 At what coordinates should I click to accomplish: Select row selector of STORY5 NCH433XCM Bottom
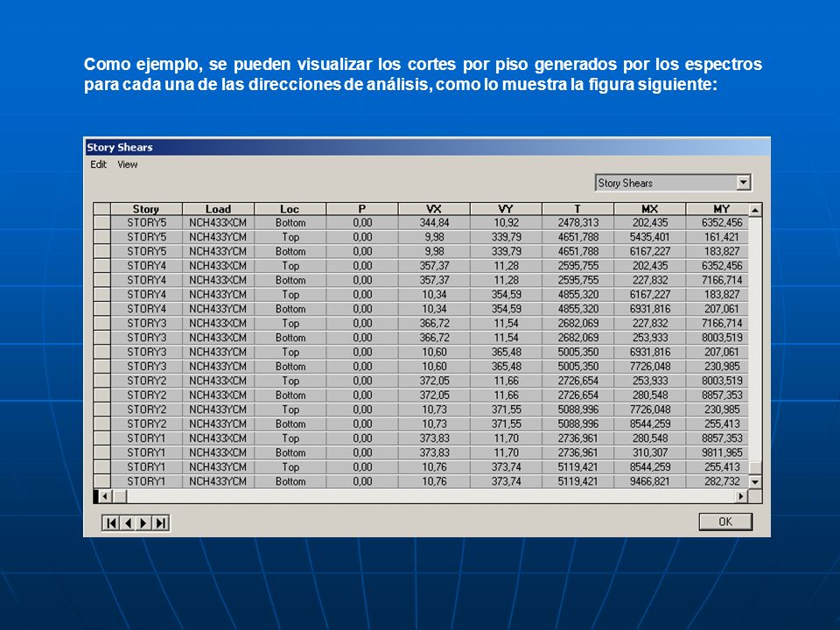tap(101, 222)
